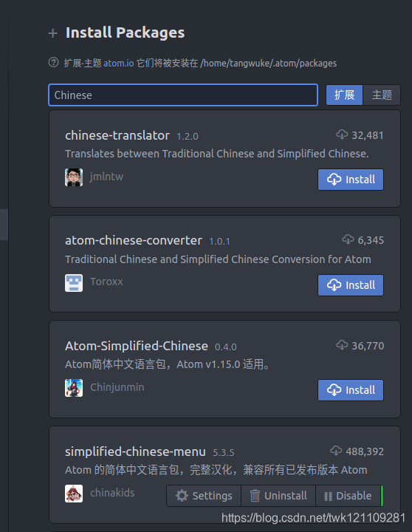The image size is (412, 532).
Task: Open simplified-chinese-menu package title
Action: pyautogui.click(x=135, y=451)
